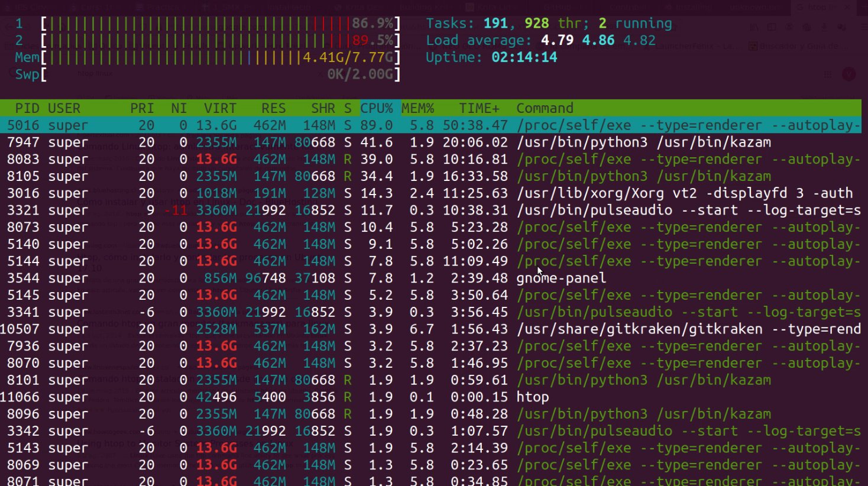Click the USER column header

click(64, 108)
